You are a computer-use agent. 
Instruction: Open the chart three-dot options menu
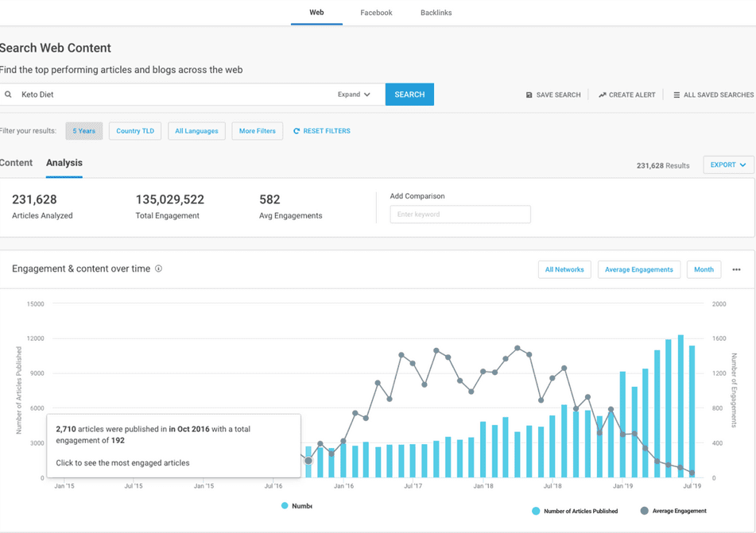pos(736,270)
